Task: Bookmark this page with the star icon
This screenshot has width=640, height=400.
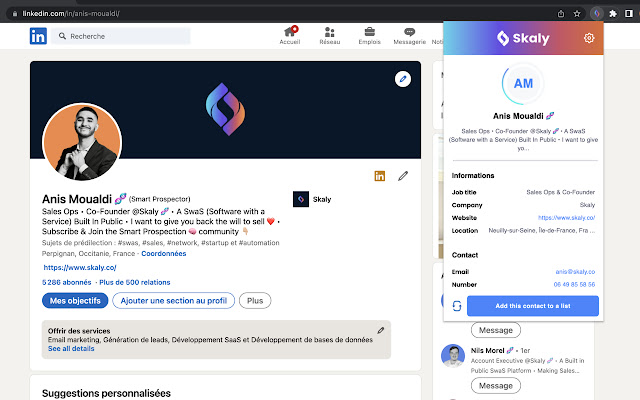Action: coord(577,13)
